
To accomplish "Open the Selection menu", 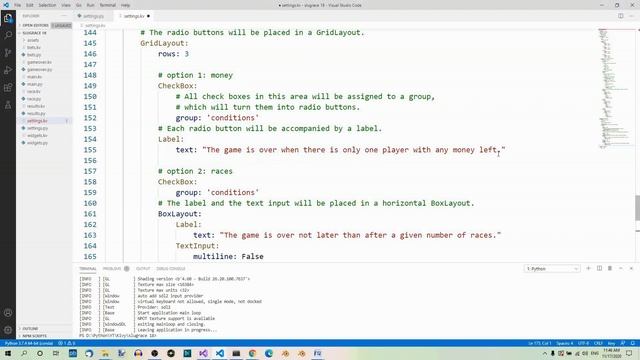I will [47, 5].
